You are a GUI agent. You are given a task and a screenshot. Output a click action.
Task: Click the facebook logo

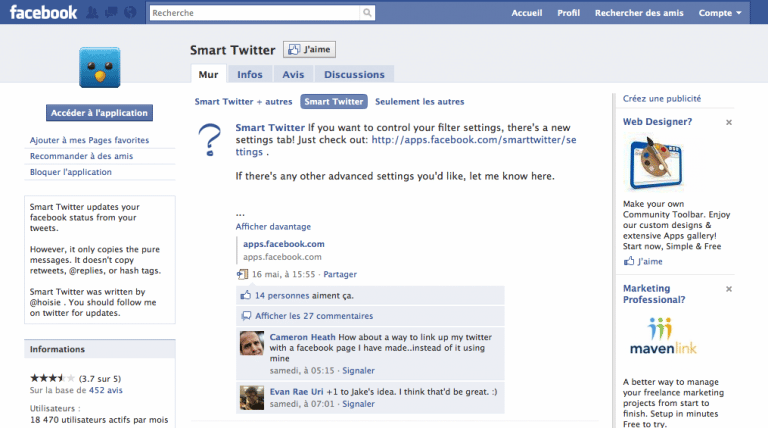(x=43, y=12)
